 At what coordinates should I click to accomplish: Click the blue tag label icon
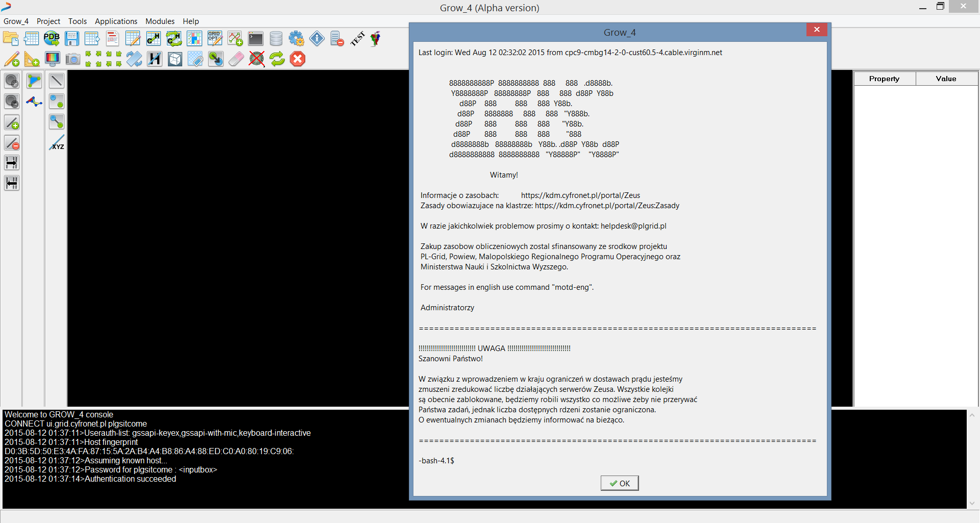pos(195,59)
